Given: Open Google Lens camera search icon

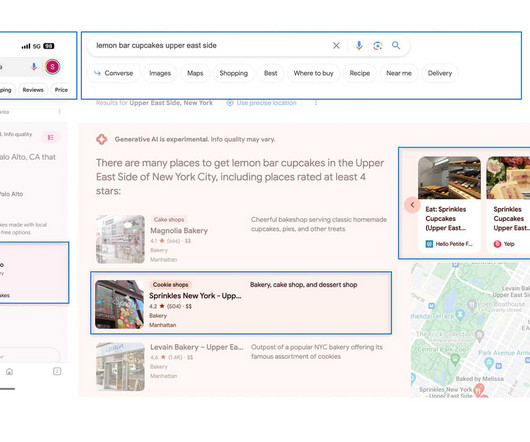Looking at the screenshot, I should coord(378,46).
